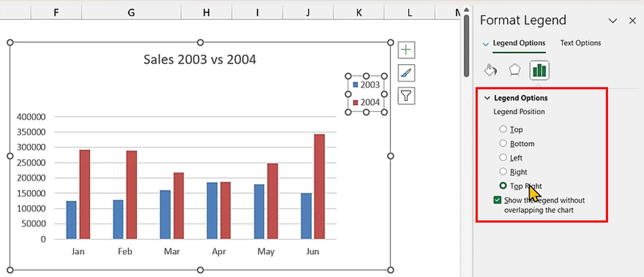Switch to Fill & Line paint bucket icon
644x277 pixels.
pyautogui.click(x=490, y=70)
